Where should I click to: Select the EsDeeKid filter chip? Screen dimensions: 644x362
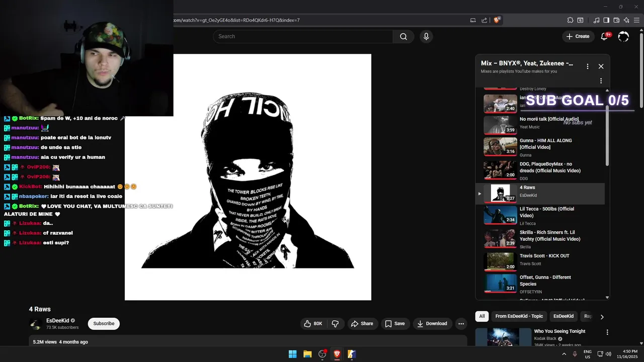tap(563, 316)
